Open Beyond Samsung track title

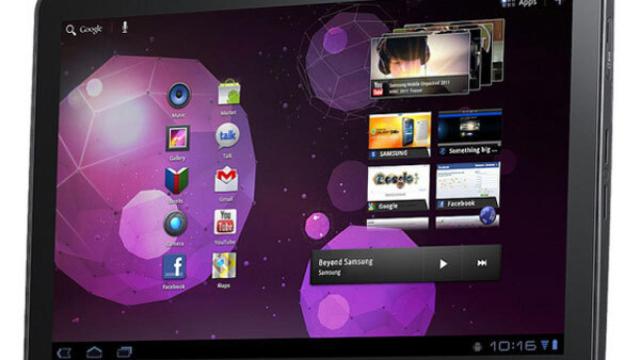(x=346, y=262)
